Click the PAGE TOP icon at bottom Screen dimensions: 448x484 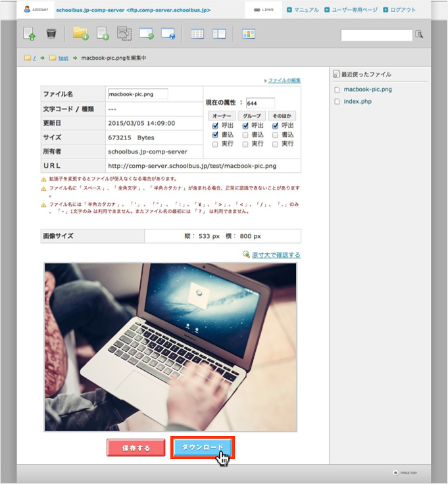[x=395, y=473]
